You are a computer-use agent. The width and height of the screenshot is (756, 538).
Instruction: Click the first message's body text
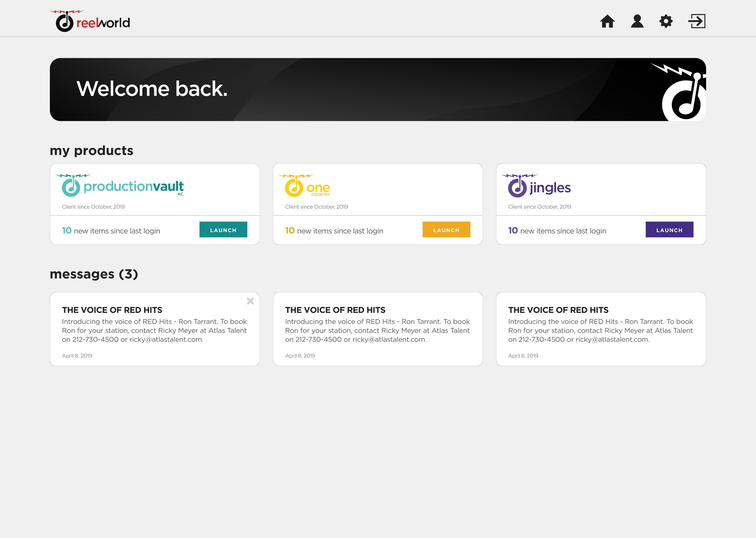tap(154, 331)
